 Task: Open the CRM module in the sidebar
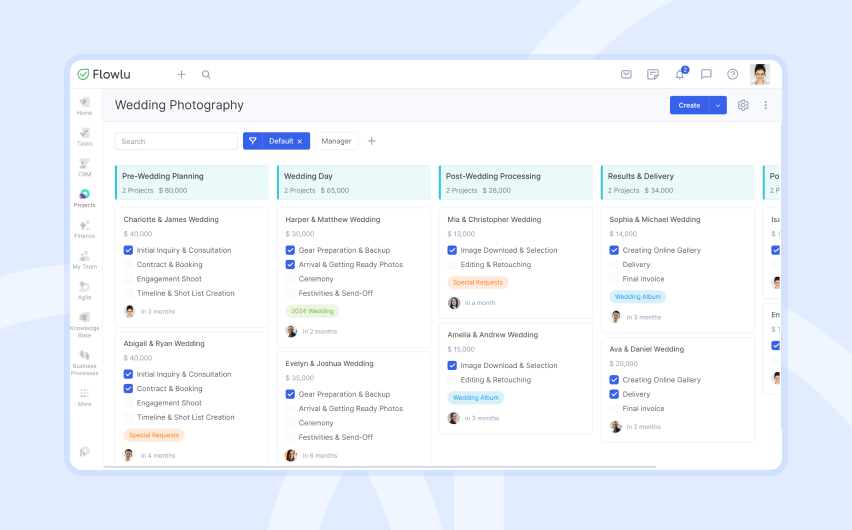[x=84, y=167]
